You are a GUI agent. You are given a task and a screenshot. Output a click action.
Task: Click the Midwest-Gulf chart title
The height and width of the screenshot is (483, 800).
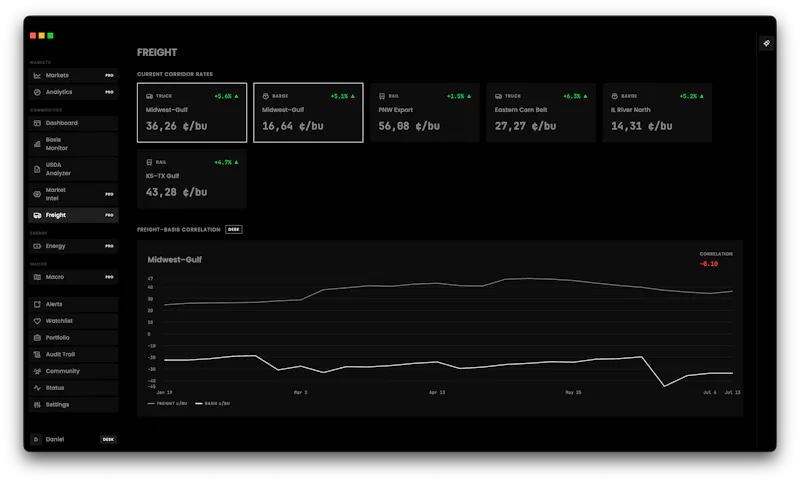click(x=174, y=260)
